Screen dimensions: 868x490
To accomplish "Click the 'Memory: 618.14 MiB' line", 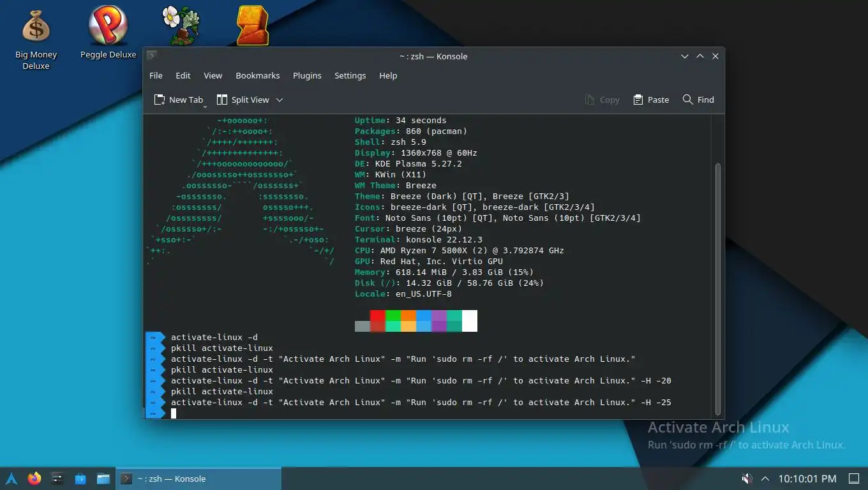I will coord(444,272).
